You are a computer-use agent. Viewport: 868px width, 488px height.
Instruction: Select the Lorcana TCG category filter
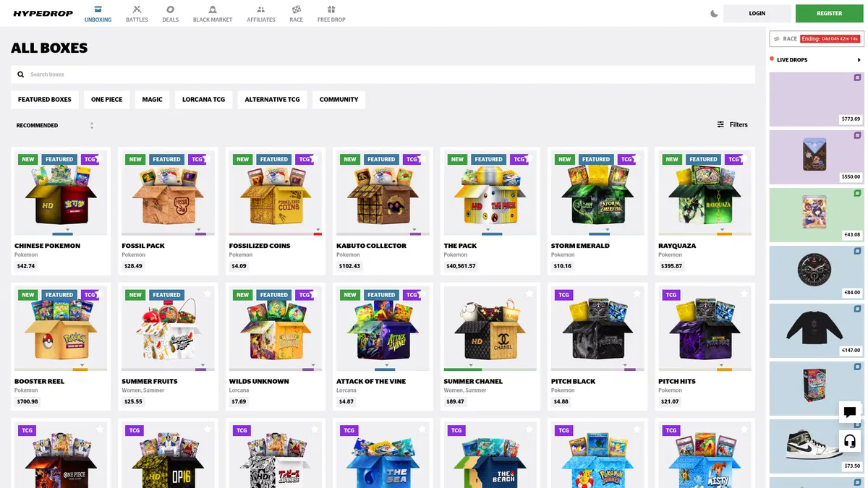point(203,100)
